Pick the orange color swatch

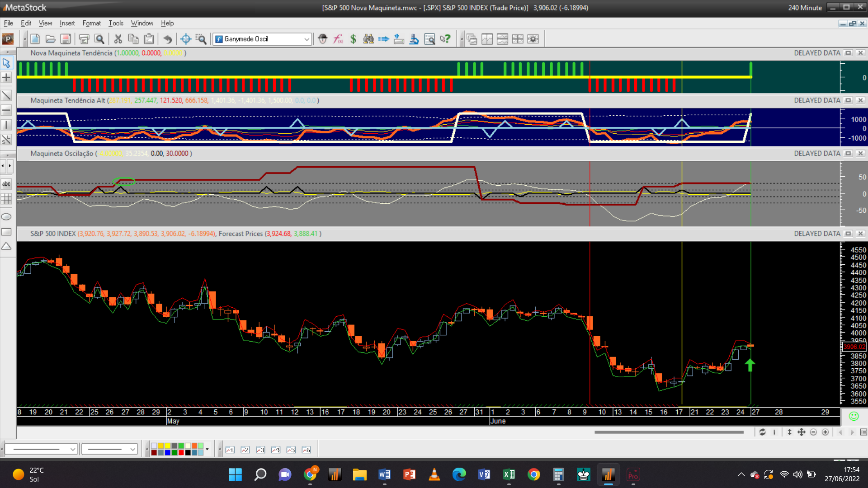[194, 446]
